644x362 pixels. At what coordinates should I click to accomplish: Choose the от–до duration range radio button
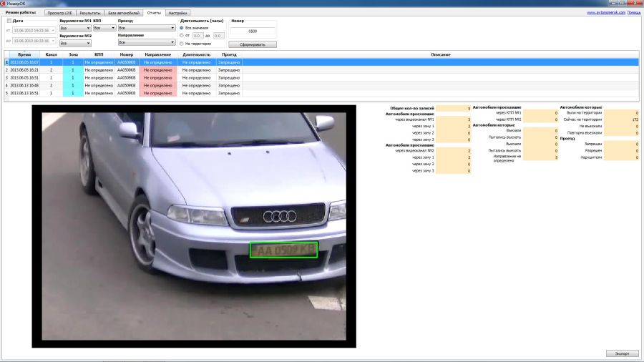pos(182,36)
